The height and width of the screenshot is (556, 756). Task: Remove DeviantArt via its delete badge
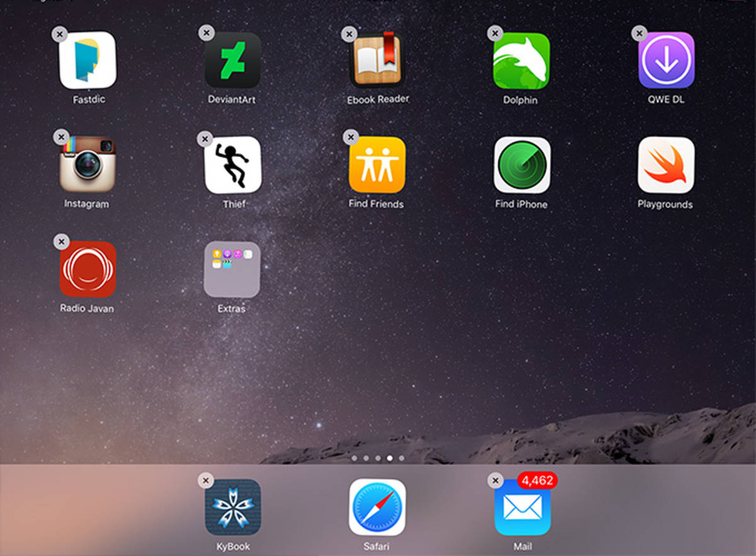(206, 33)
